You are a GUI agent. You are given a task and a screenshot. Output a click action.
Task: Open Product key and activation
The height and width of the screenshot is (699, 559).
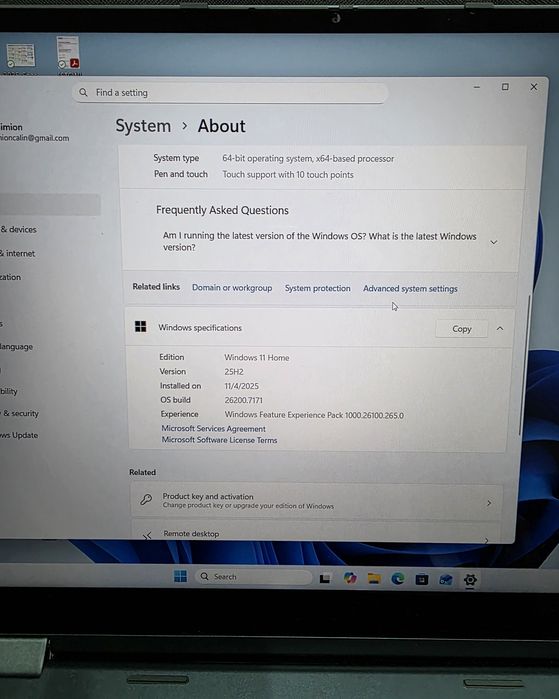[x=317, y=501]
